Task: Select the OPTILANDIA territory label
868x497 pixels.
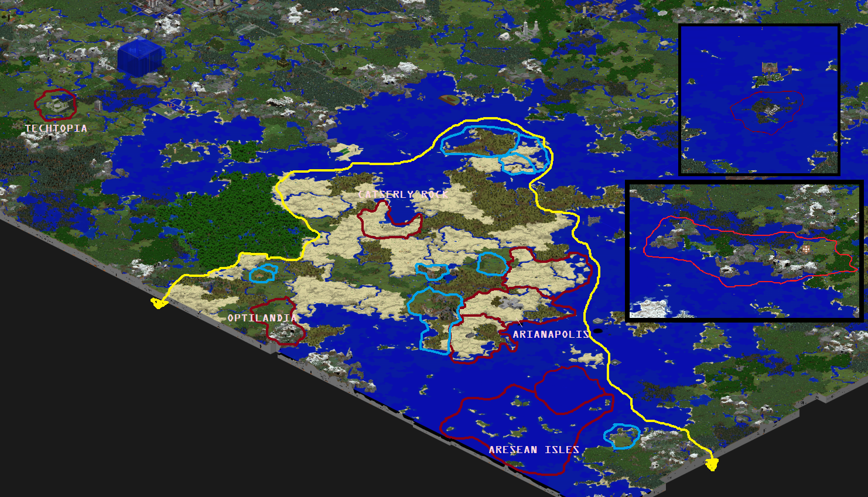Action: [262, 318]
